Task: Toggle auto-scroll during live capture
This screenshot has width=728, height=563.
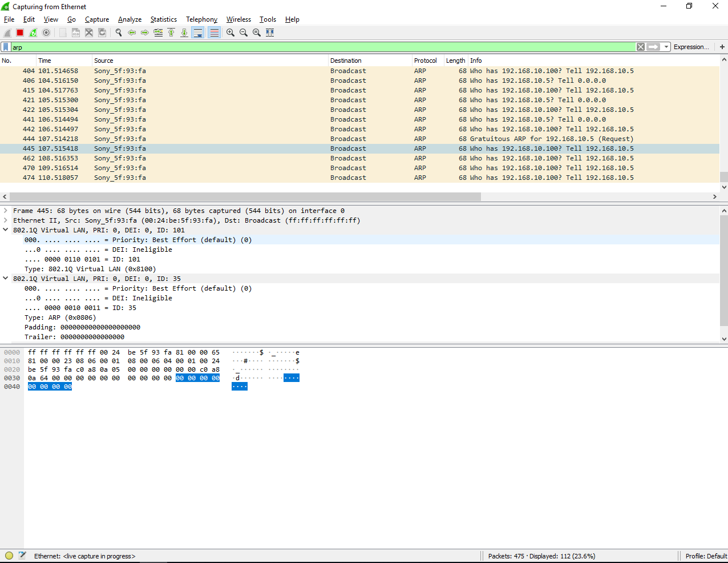Action: [x=198, y=33]
